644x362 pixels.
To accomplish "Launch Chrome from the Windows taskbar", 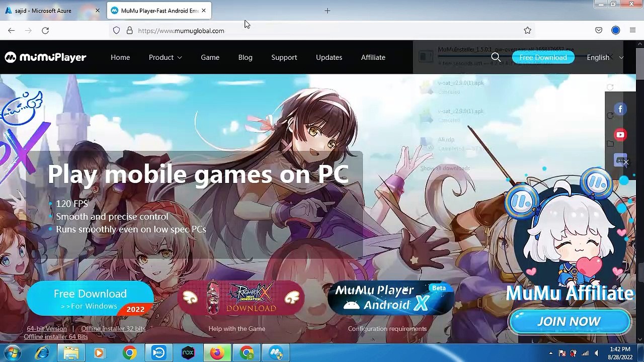I will (129, 353).
